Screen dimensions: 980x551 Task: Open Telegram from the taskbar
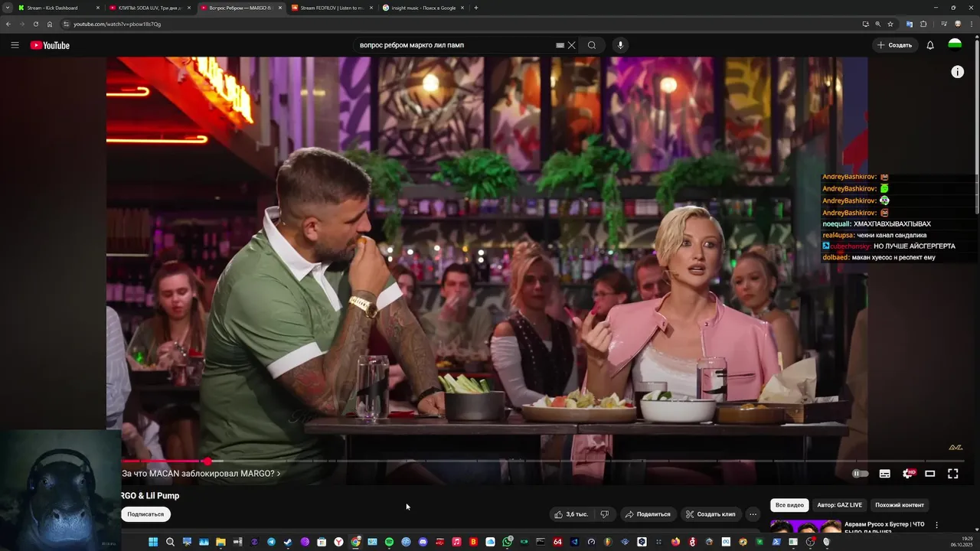pos(271,542)
